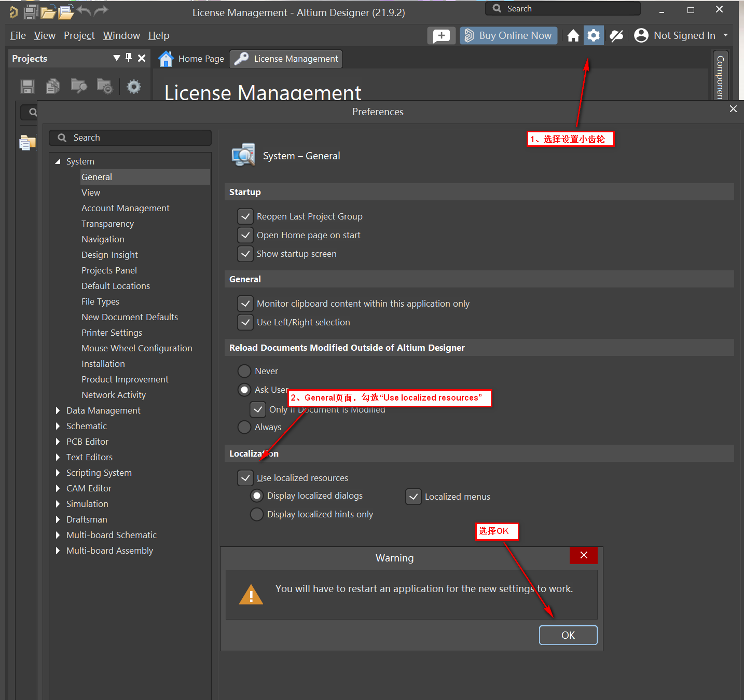Click the feedback speech-bubble plus icon

pos(442,36)
